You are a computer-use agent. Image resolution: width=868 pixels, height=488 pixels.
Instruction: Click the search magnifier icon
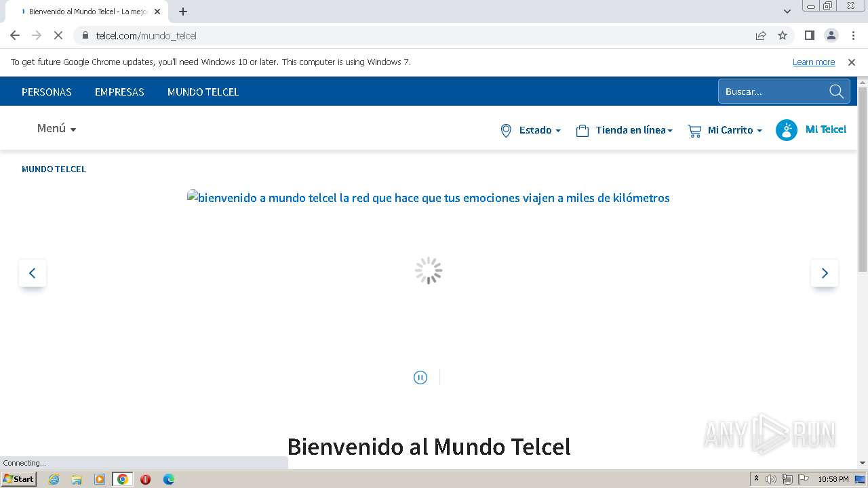coord(837,91)
